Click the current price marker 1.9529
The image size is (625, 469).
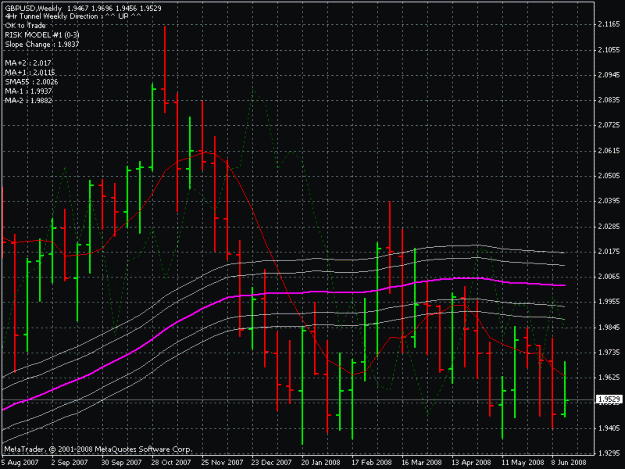pos(609,399)
